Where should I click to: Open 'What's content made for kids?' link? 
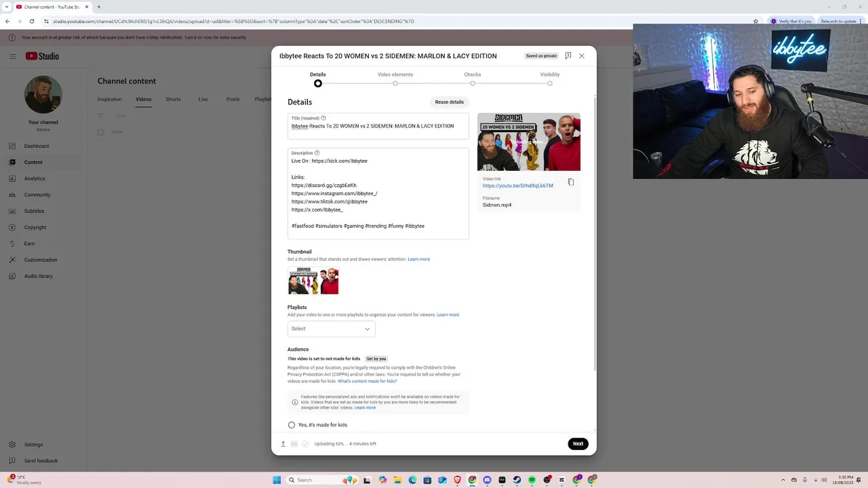click(x=368, y=381)
